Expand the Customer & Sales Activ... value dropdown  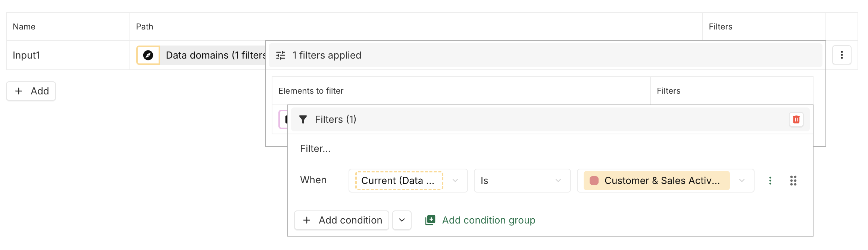point(742,181)
